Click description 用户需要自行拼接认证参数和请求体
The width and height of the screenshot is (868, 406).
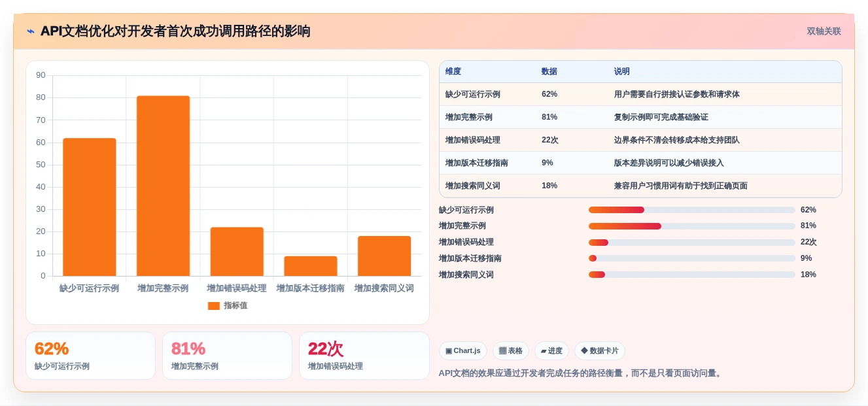pos(677,94)
